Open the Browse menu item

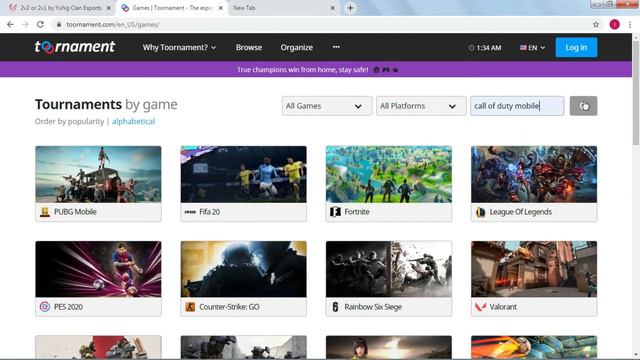coord(249,47)
